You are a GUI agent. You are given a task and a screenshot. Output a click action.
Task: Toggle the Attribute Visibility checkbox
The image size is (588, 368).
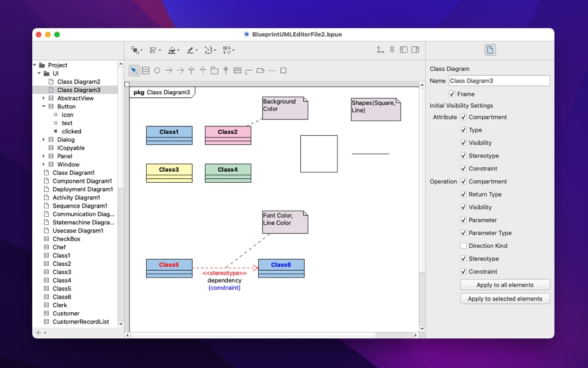pyautogui.click(x=464, y=142)
